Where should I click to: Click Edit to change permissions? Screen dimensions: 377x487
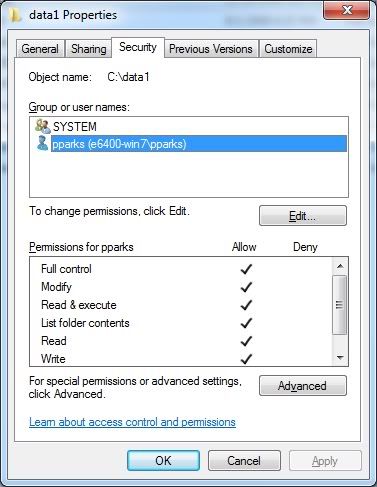pos(303,216)
